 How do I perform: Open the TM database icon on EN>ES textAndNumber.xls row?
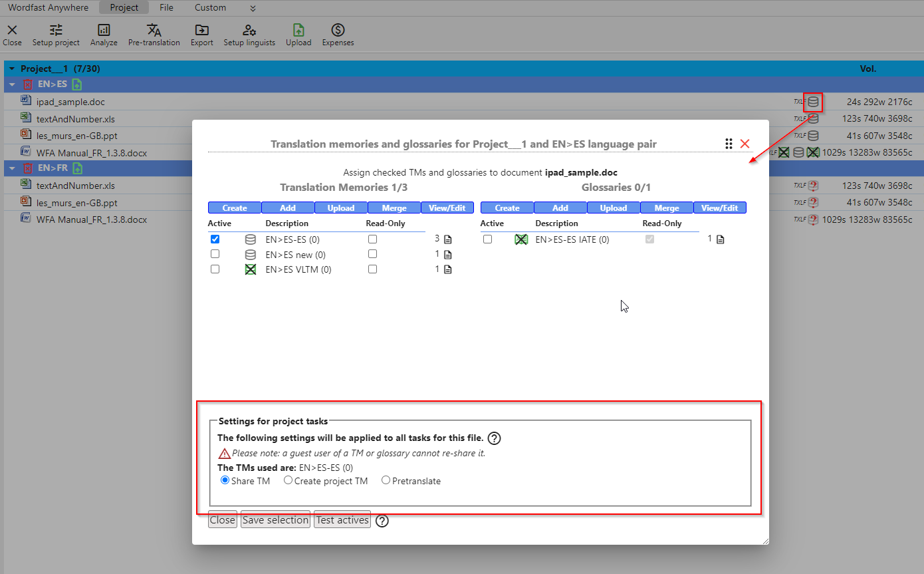813,119
